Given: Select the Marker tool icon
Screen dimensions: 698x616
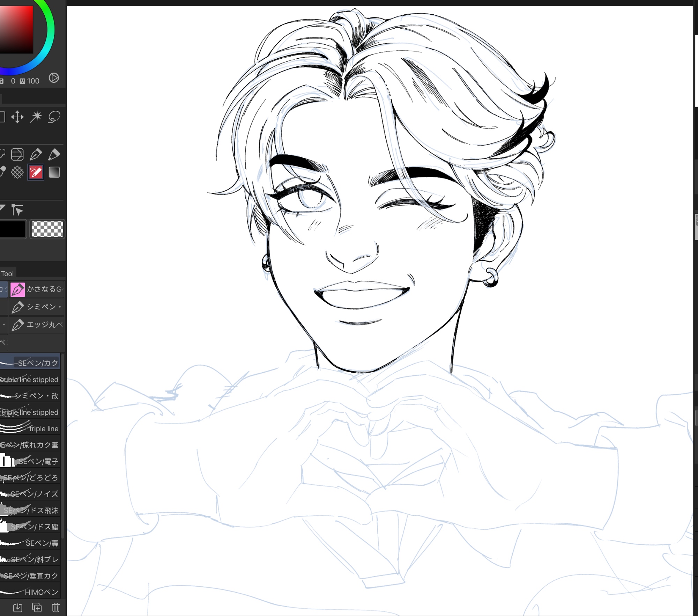Looking at the screenshot, I should [x=54, y=154].
